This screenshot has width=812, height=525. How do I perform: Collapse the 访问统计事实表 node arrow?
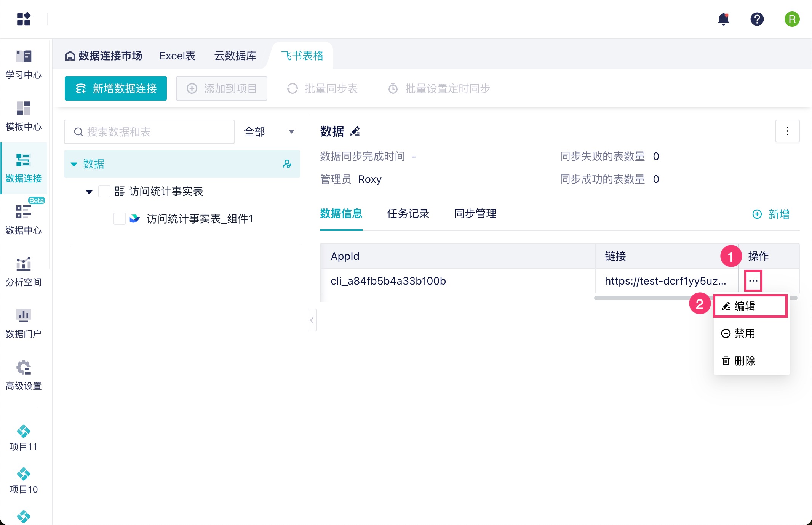pyautogui.click(x=89, y=192)
